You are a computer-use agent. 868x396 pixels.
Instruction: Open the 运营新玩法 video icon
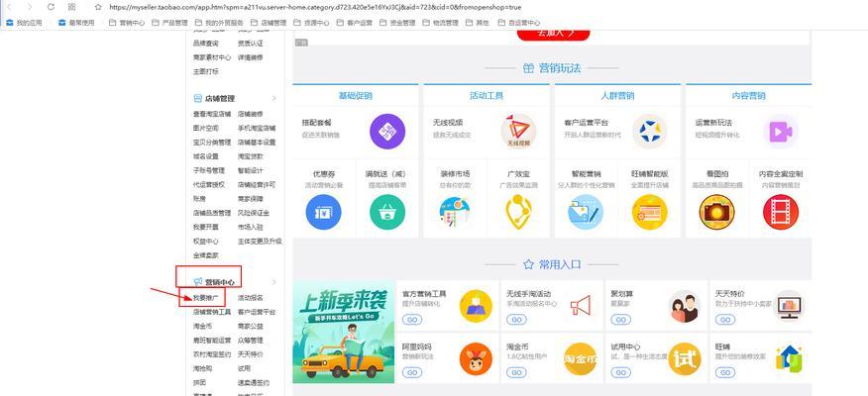[x=781, y=131]
